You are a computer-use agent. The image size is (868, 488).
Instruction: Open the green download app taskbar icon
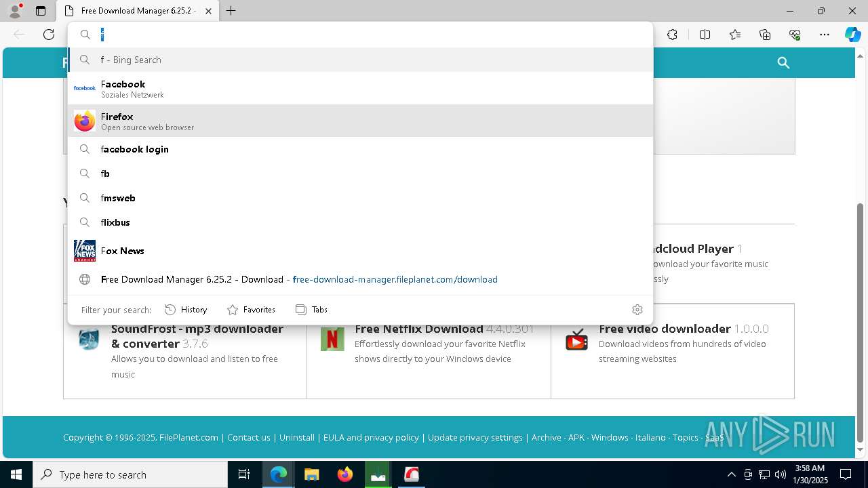(x=378, y=474)
